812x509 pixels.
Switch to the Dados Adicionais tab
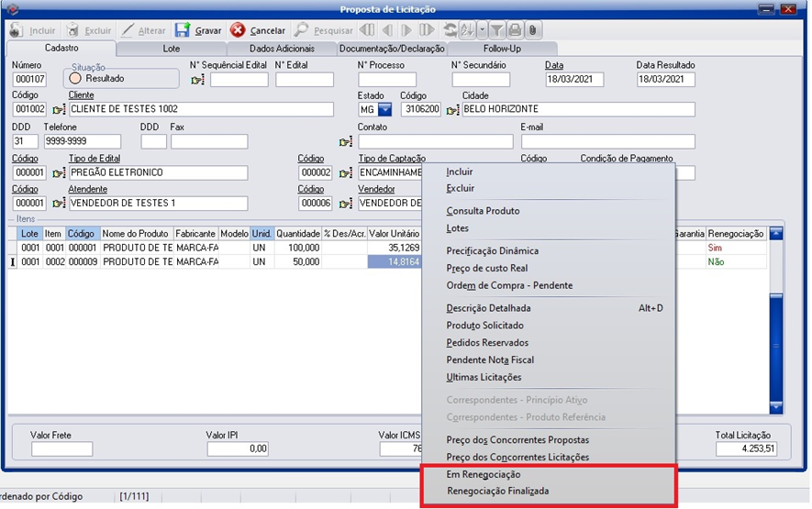282,48
